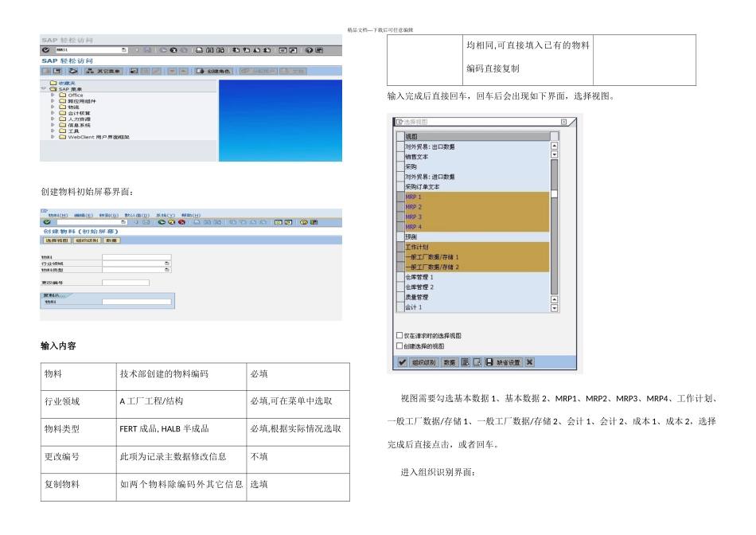Click the Create New Session icon in Easy Access toolbar
Image resolution: width=756 pixels, height=535 pixels.
pos(283,50)
